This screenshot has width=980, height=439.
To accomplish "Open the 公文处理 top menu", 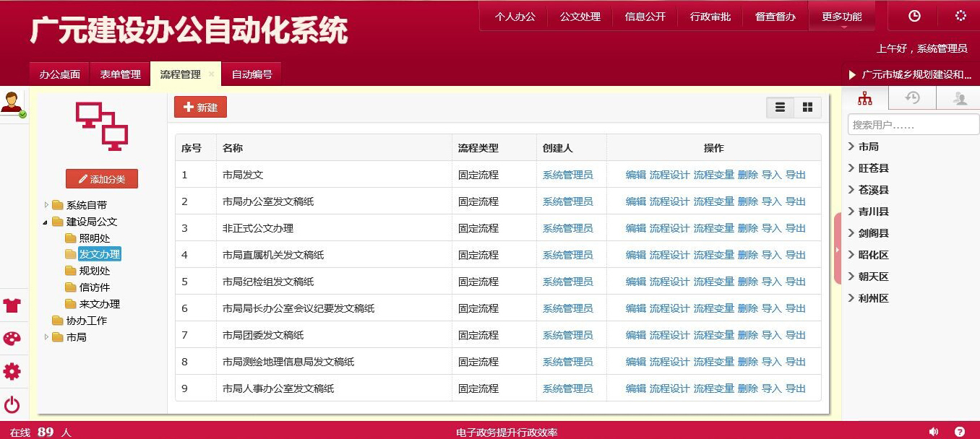I will [x=580, y=17].
